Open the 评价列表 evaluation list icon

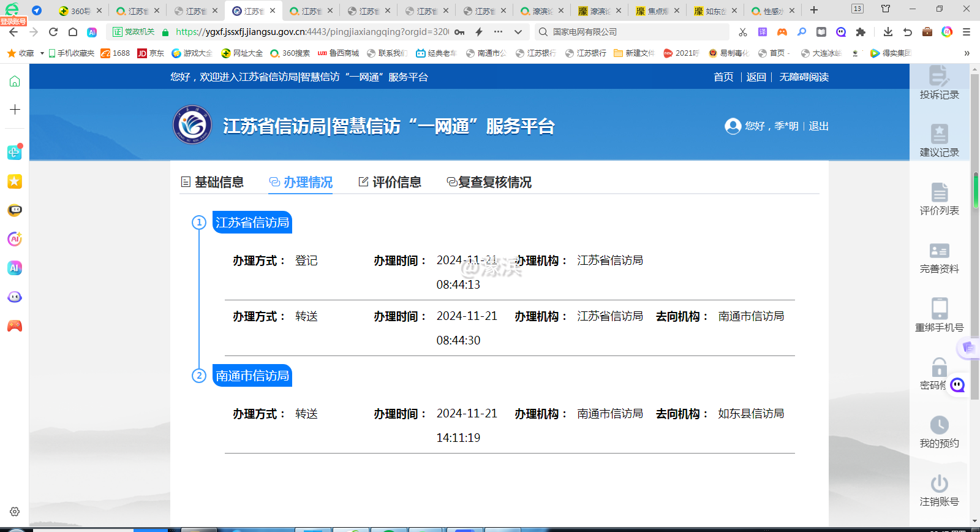939,192
